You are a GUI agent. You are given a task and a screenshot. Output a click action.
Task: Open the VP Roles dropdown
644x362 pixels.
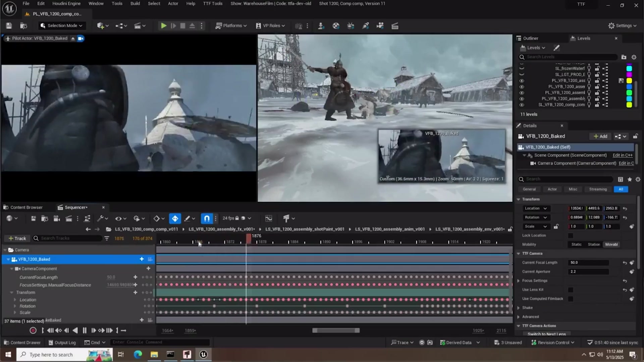coord(270,26)
